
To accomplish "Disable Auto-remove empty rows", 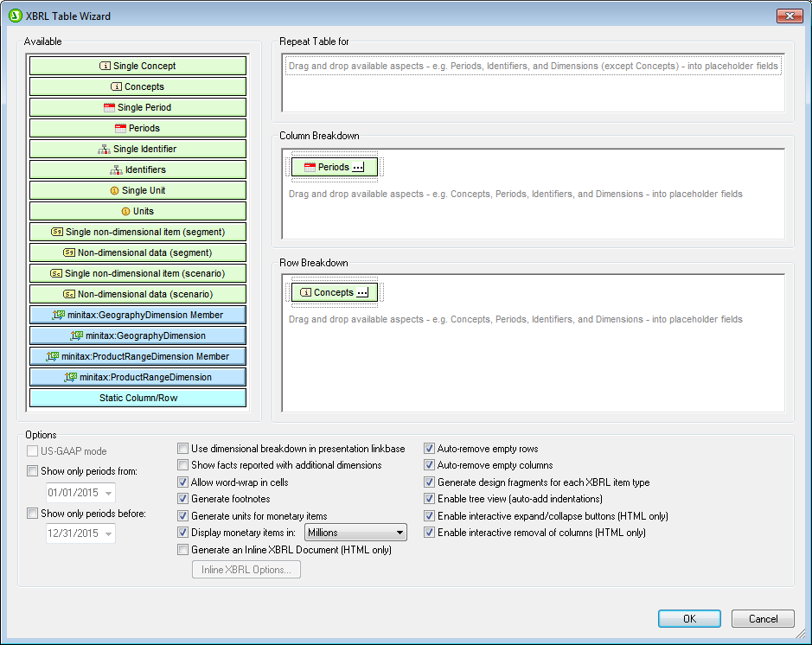I will [429, 449].
